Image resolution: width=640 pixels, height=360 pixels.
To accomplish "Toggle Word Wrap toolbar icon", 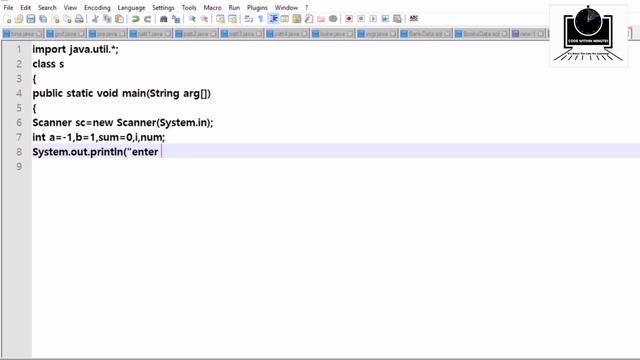I will pos(248,19).
